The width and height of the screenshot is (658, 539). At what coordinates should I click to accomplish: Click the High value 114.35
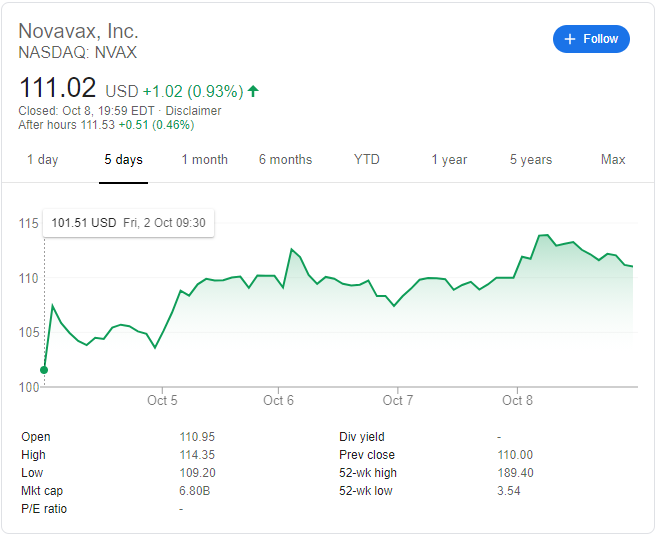(x=197, y=455)
